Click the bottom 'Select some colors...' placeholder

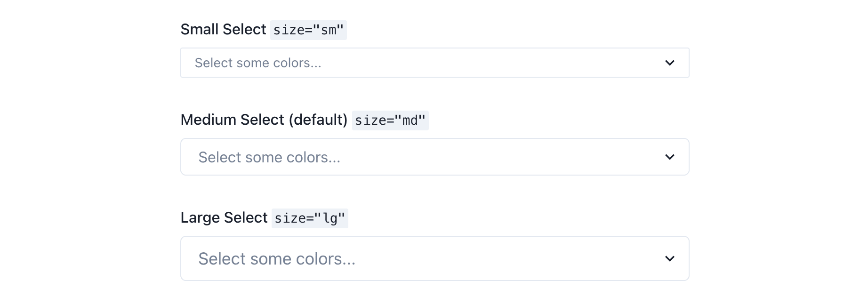click(276, 258)
